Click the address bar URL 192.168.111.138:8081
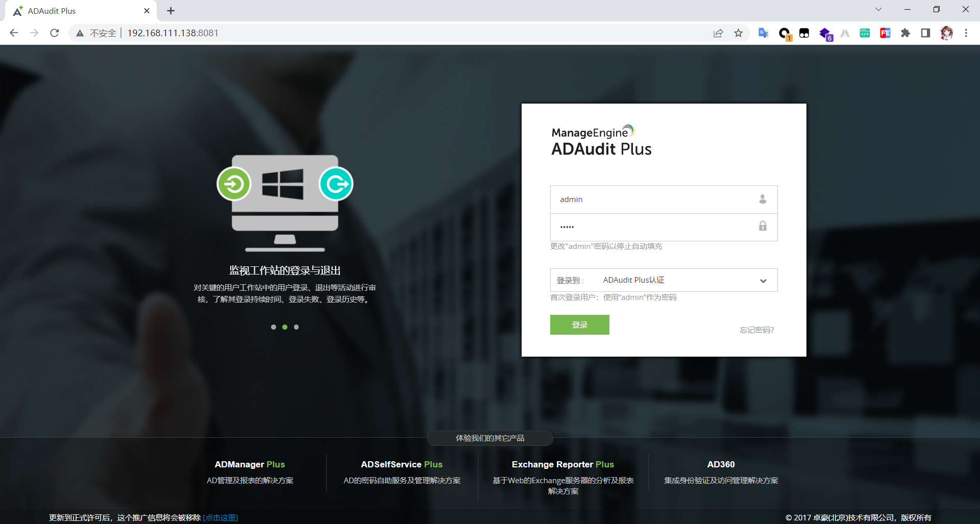980x524 pixels. (x=173, y=33)
